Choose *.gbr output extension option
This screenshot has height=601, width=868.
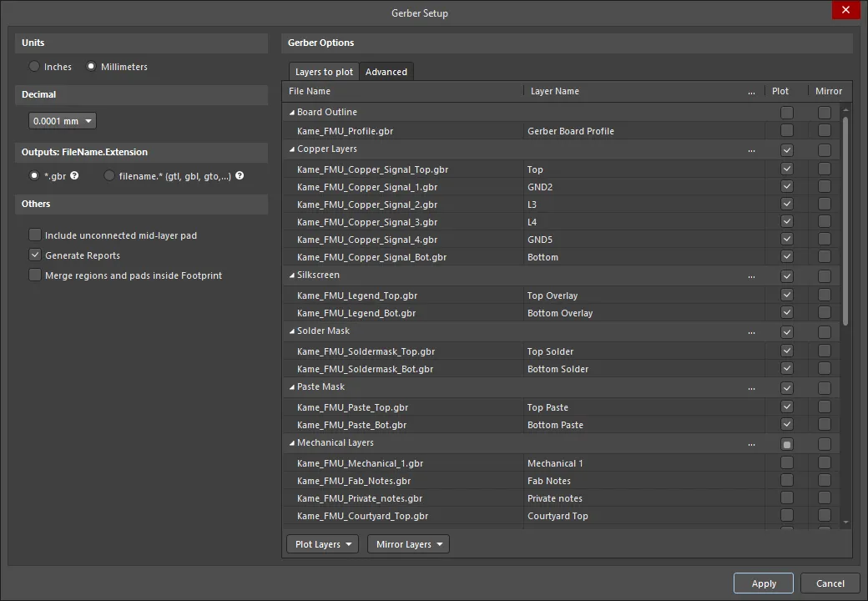coord(34,175)
